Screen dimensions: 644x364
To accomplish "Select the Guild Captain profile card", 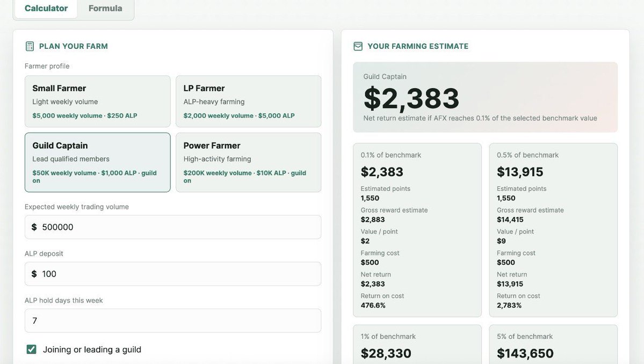I will 97,162.
